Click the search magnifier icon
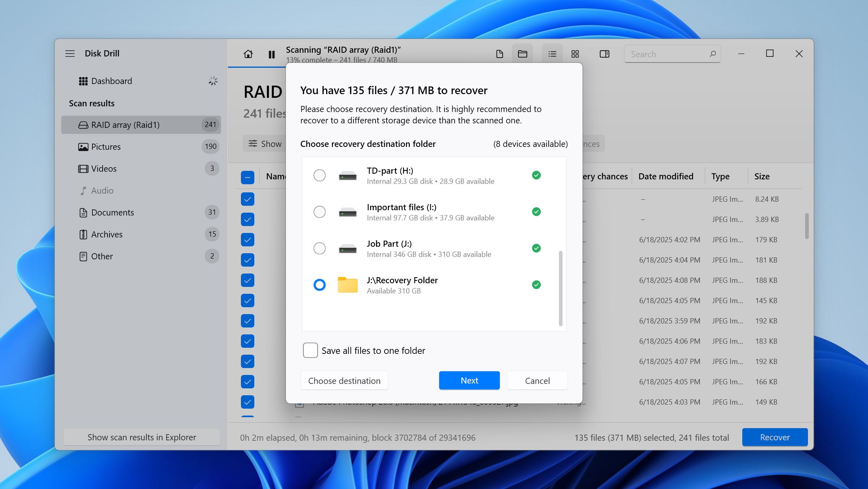The image size is (868, 489). pos(712,54)
